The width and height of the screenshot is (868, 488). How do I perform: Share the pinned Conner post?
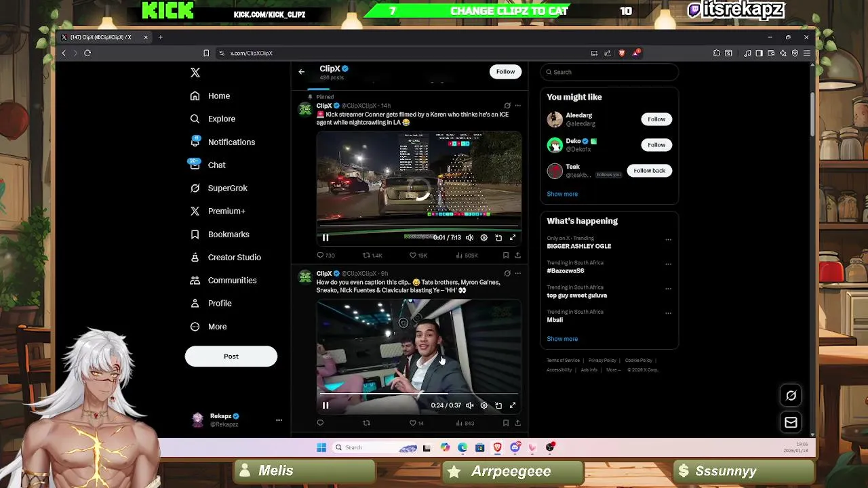[x=517, y=256]
